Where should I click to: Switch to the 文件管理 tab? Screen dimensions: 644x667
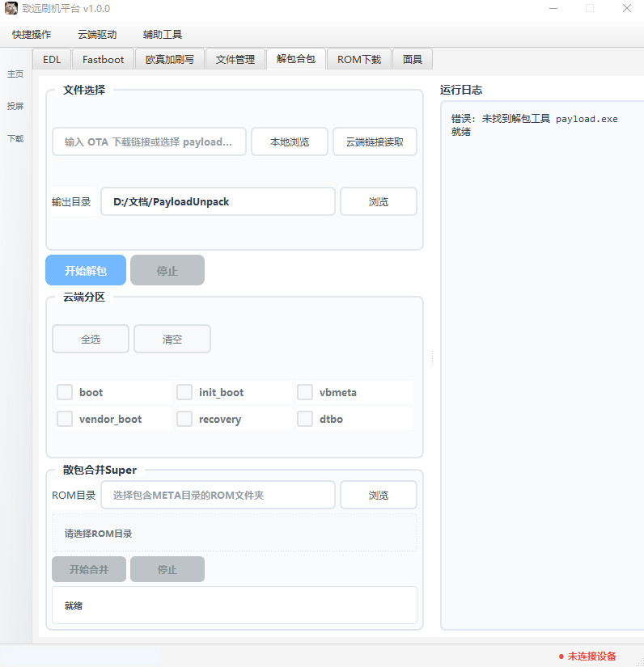tap(235, 59)
